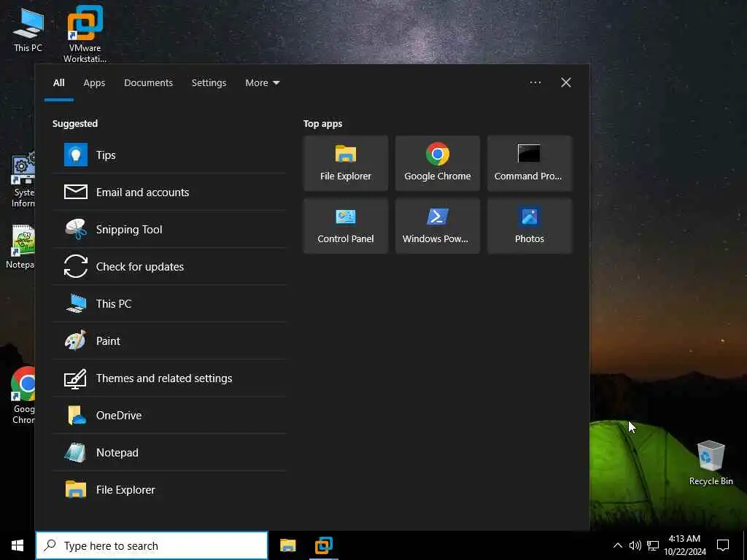Open the Control Panel tile
Viewport: 747px width, 560px height.
(346, 226)
